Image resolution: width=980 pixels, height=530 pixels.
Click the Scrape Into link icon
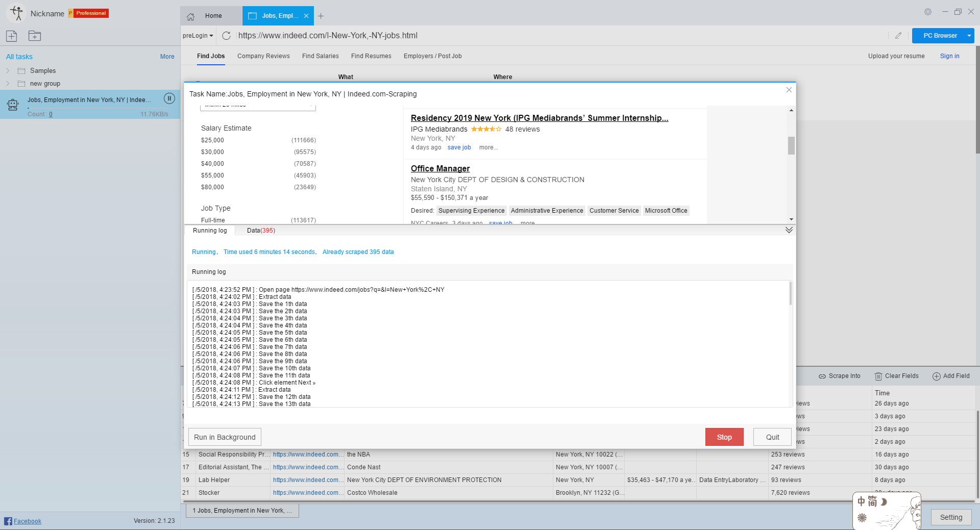(x=822, y=376)
